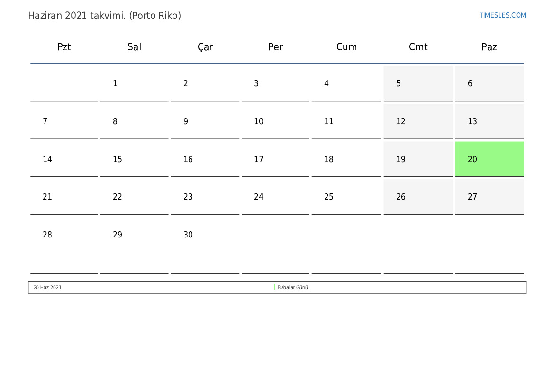The image size is (554, 392).
Task: Click Saturday the 5th cell
Action: click(x=418, y=83)
